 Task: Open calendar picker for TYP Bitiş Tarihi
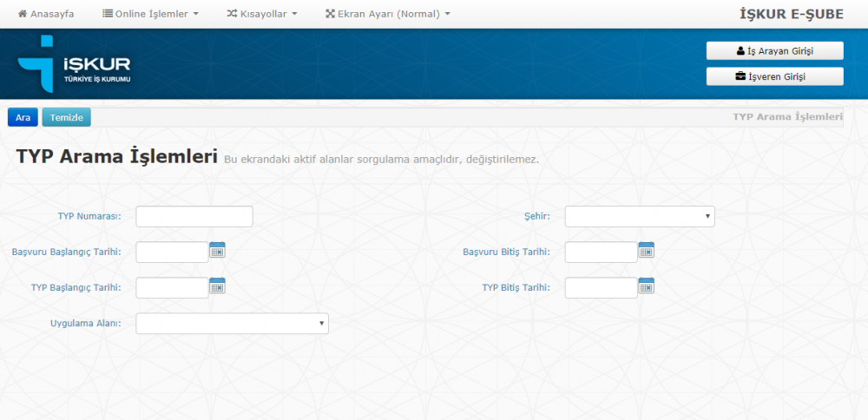(x=646, y=285)
